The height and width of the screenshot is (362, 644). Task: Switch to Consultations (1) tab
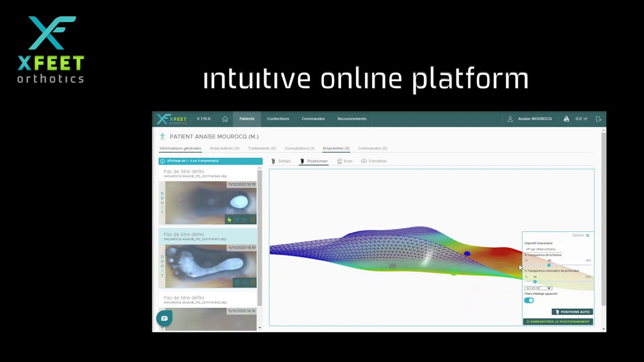299,148
